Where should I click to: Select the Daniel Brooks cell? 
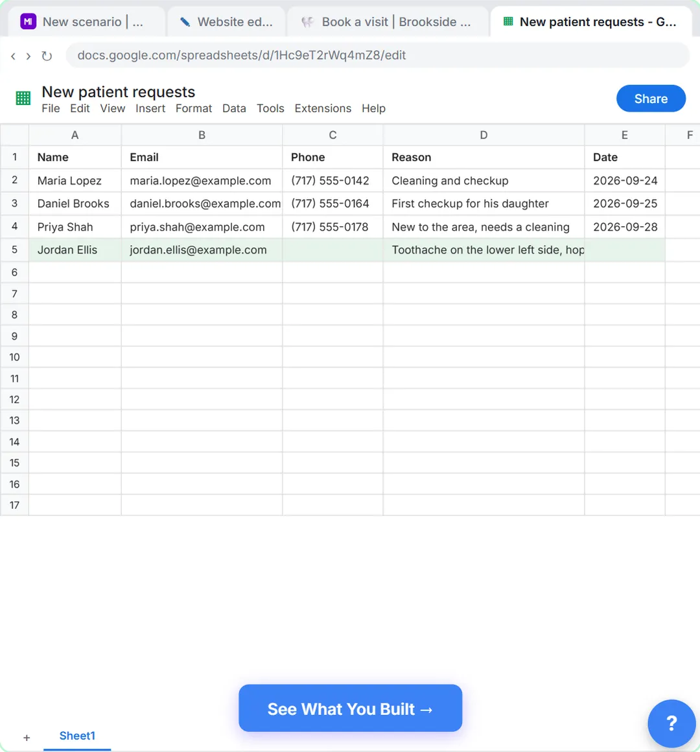point(75,204)
